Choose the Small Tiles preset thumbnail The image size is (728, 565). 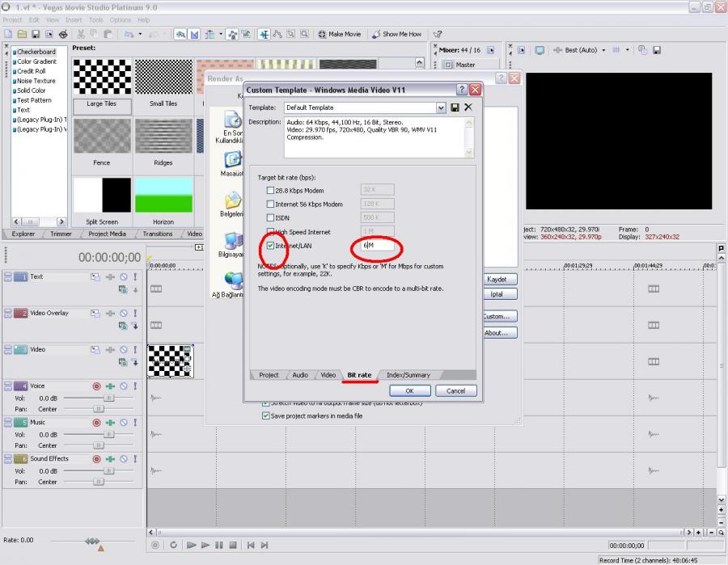163,77
